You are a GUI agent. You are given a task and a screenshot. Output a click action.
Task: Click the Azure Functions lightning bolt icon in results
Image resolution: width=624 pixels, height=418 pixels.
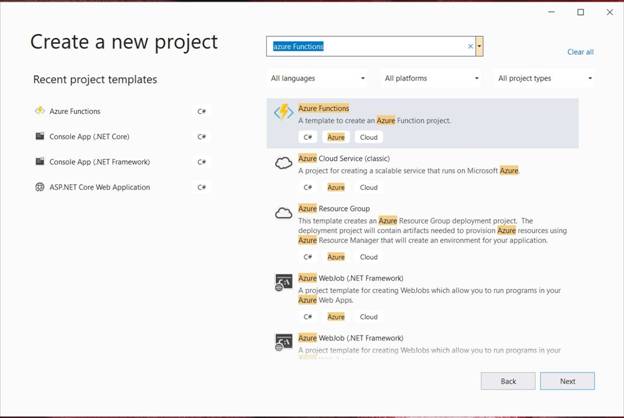283,112
